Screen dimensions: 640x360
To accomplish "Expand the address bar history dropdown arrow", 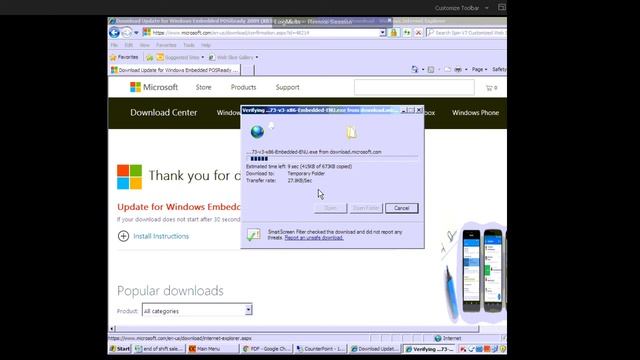I will (382, 33).
